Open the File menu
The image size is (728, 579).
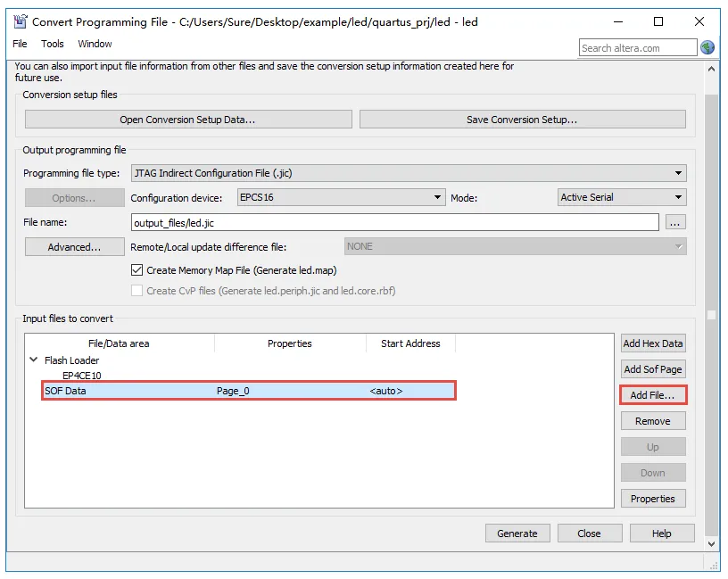tap(20, 44)
